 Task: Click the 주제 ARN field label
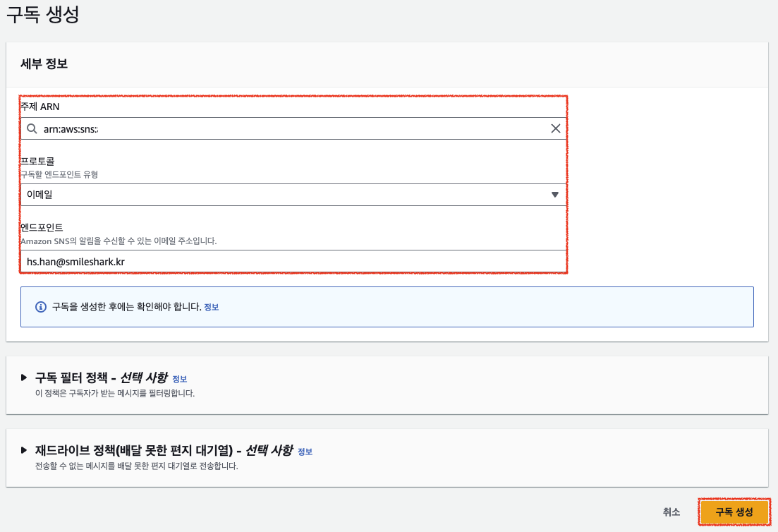40,106
